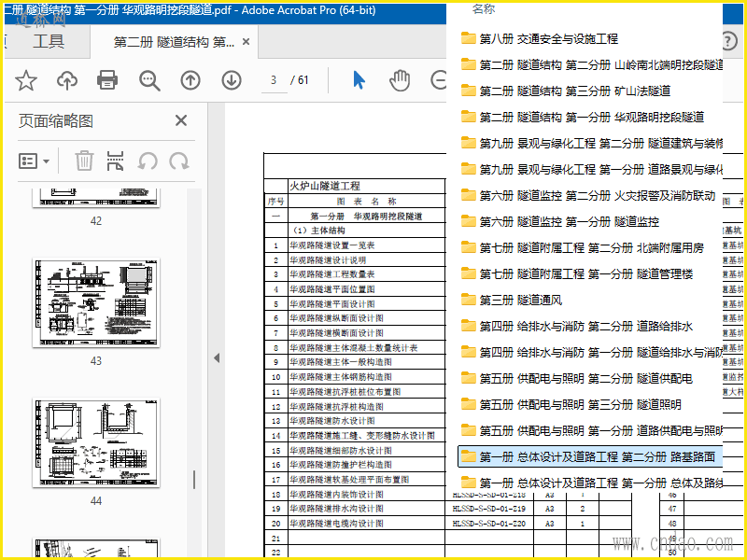The width and height of the screenshot is (747, 560).
Task: Switch to the hand pan tool
Action: [400, 80]
